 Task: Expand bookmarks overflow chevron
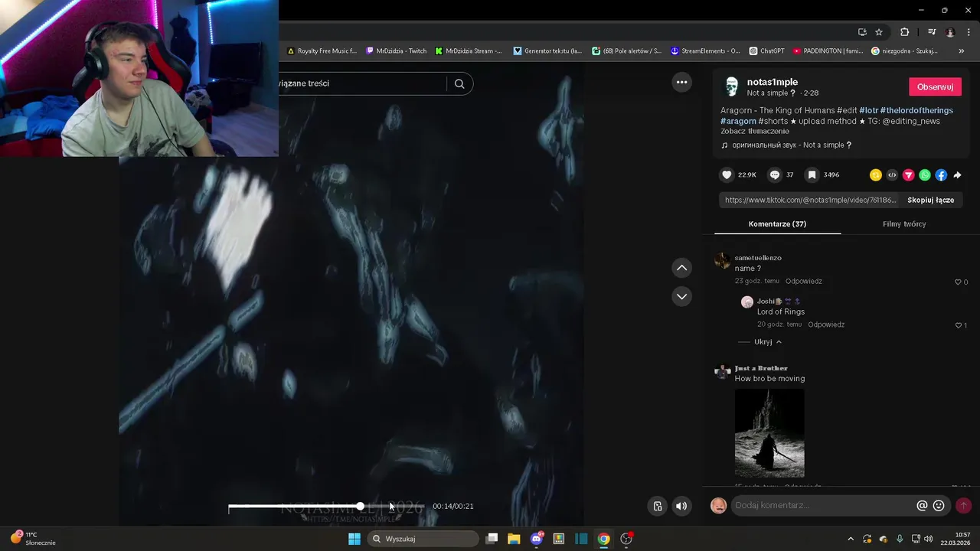point(962,51)
